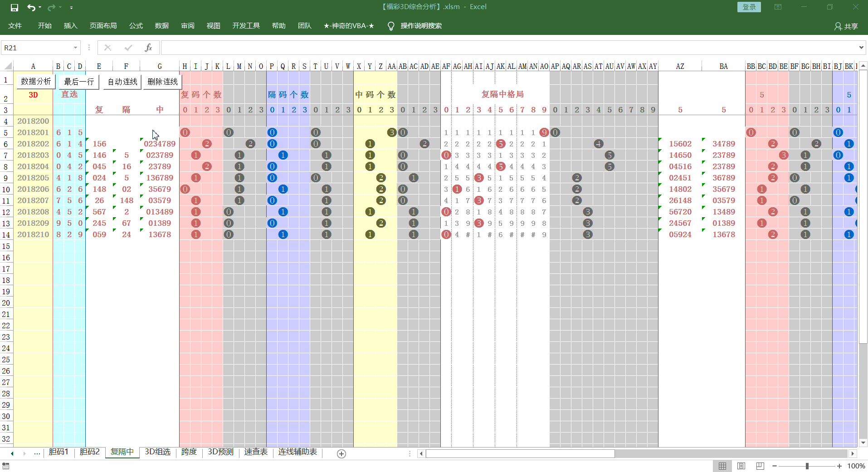
Task: Open the 页面布局 ribbon tab
Action: 103,26
